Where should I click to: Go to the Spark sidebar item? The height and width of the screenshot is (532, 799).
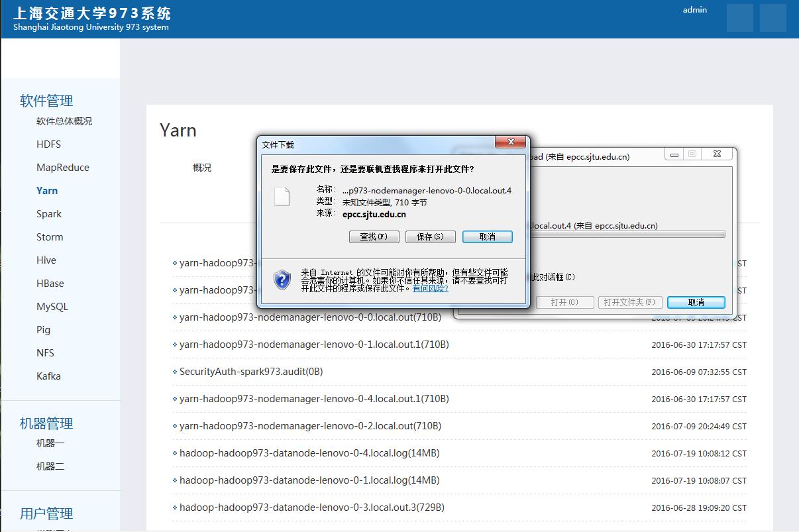49,214
